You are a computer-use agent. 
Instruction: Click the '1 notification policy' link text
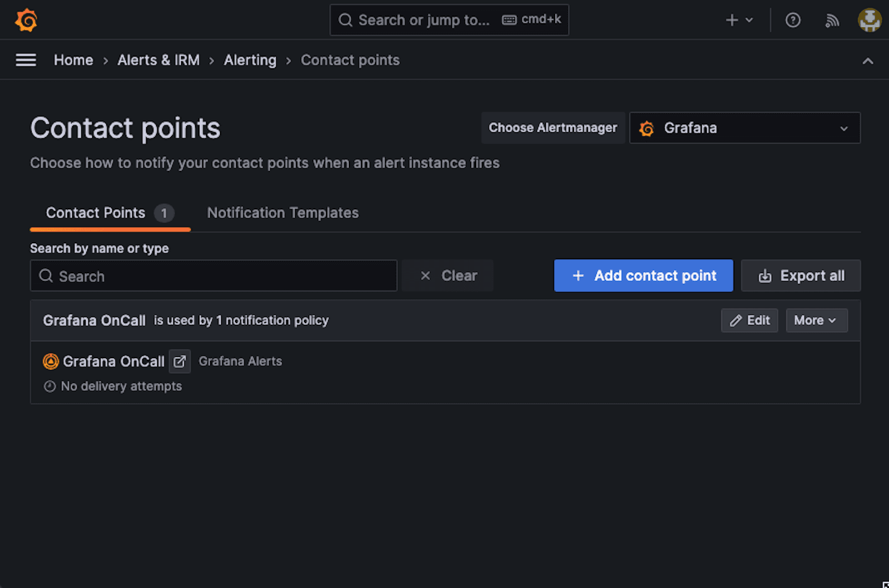point(272,320)
